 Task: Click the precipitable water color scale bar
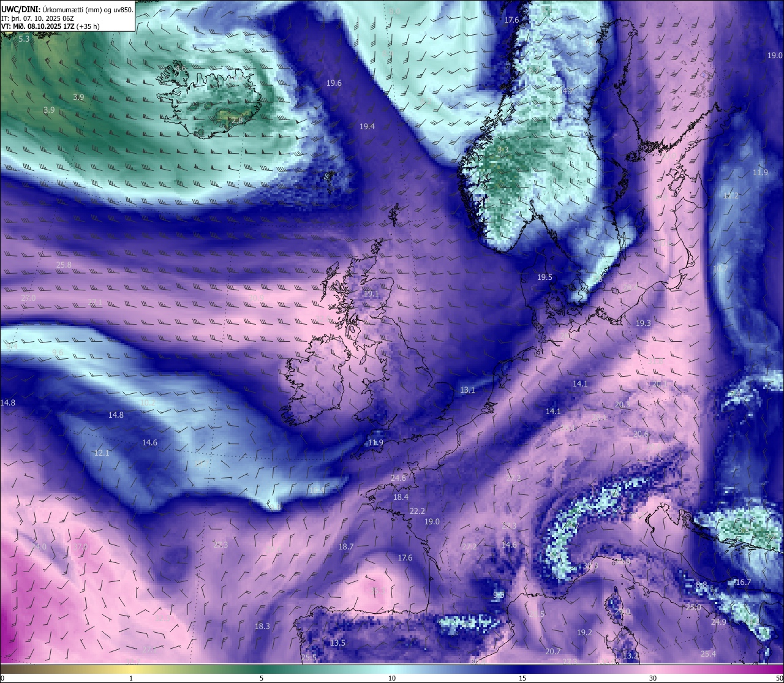coord(392,669)
